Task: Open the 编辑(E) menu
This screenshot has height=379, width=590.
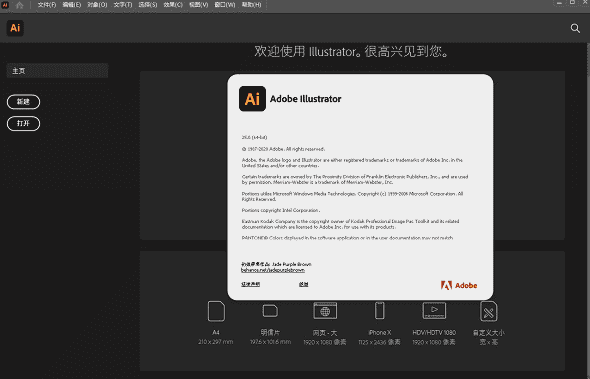Action: point(71,5)
